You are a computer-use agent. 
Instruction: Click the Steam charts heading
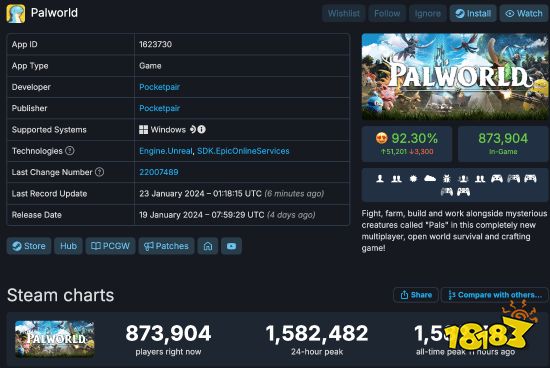coord(60,295)
